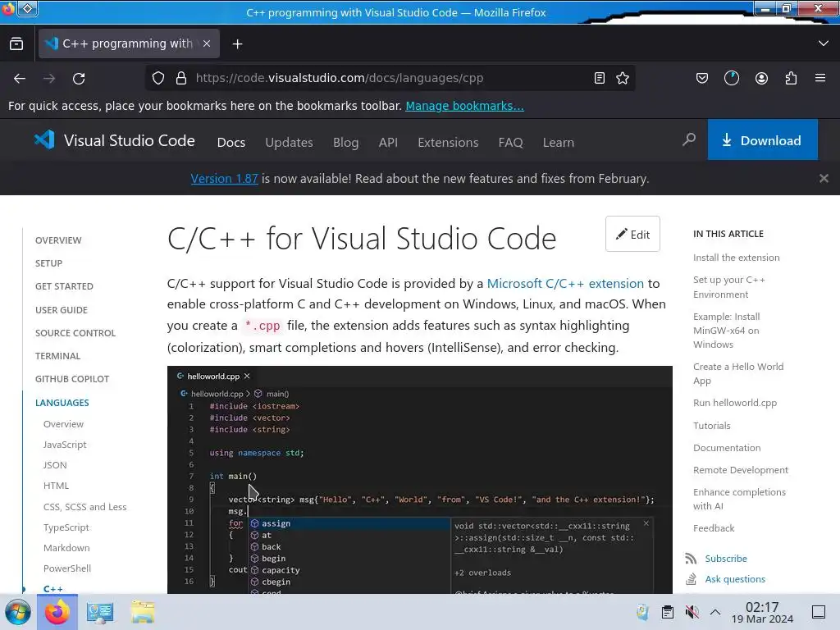840x630 pixels.
Task: Expand the SETUP sidebar section
Action: pos(48,263)
